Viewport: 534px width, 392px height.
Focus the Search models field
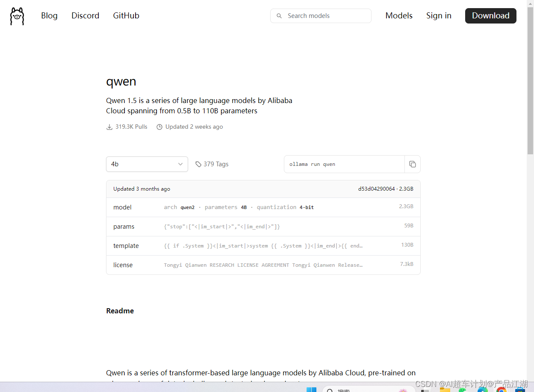tap(321, 16)
